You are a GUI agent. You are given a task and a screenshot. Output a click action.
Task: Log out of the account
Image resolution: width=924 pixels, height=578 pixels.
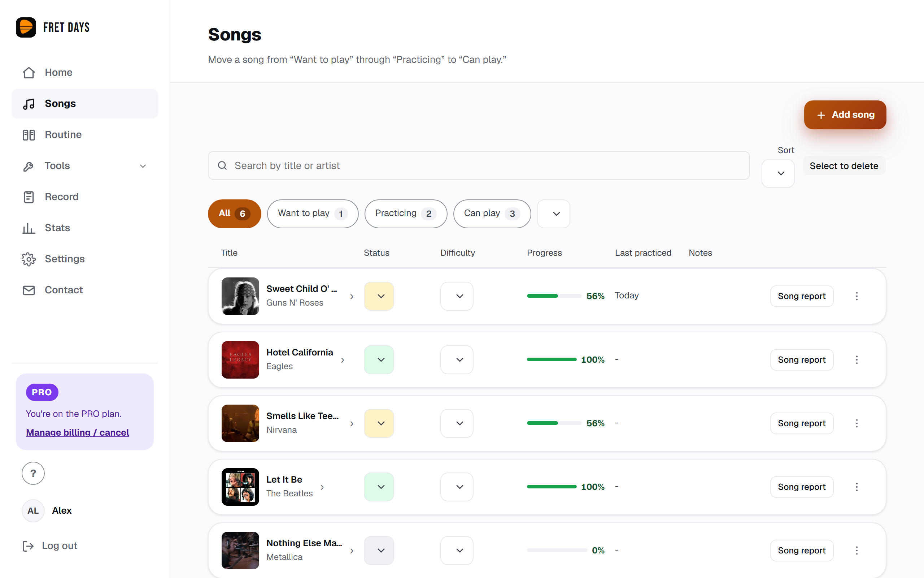click(50, 545)
